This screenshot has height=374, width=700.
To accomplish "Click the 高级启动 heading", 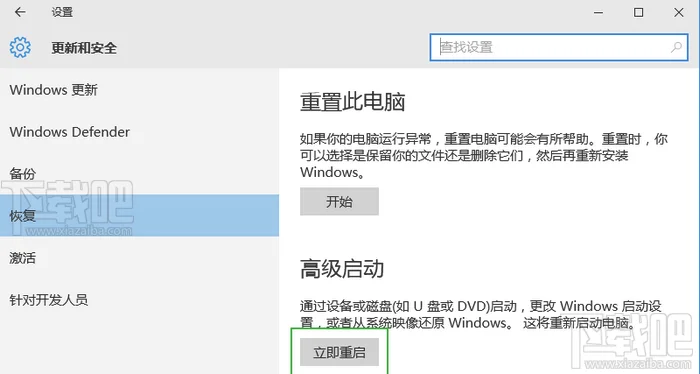I will point(342,269).
